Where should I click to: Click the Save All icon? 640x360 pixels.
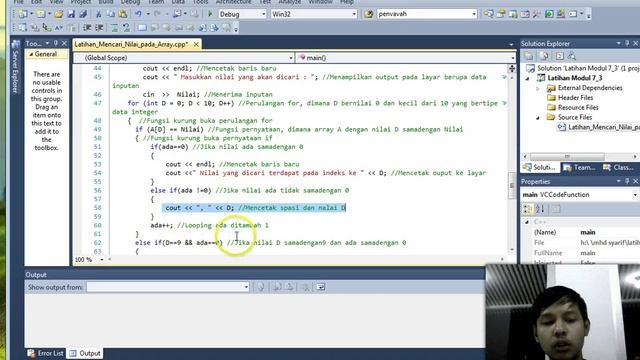coord(83,14)
